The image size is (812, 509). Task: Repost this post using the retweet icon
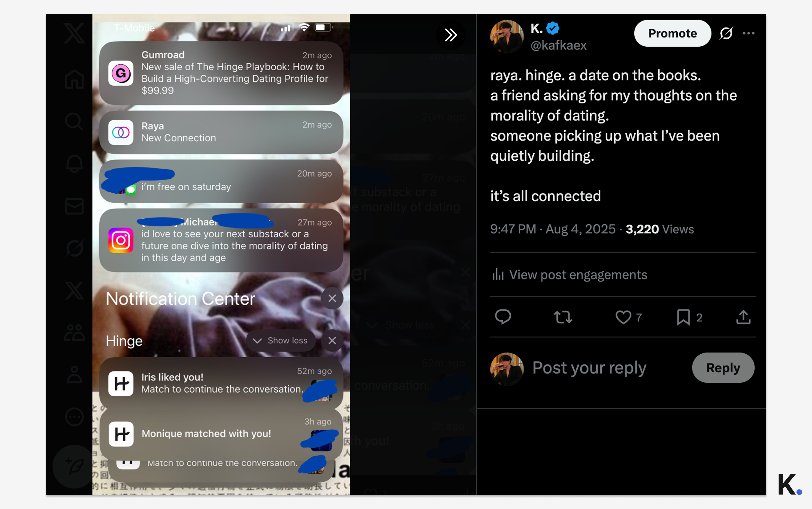coord(563,317)
